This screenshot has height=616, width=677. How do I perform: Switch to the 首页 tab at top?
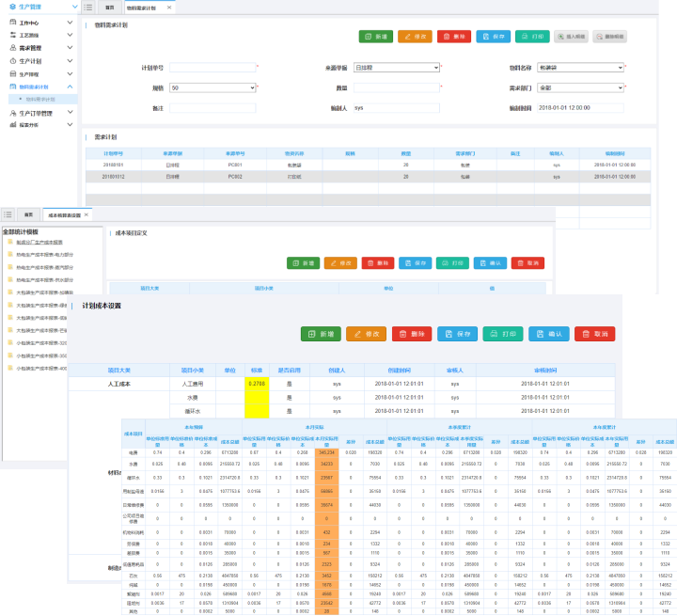coord(110,7)
